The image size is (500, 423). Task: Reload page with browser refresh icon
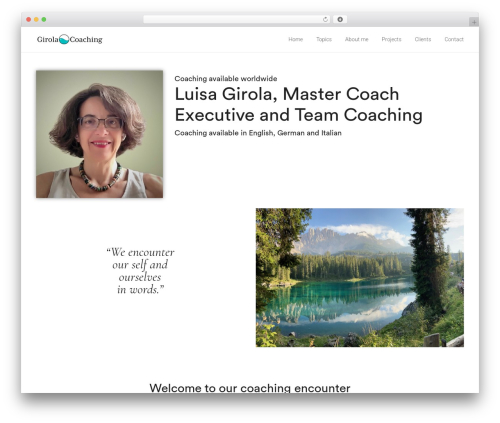325,20
